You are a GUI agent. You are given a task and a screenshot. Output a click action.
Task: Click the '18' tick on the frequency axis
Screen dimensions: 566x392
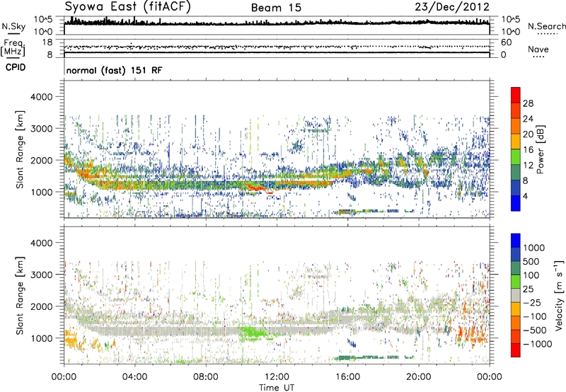47,42
